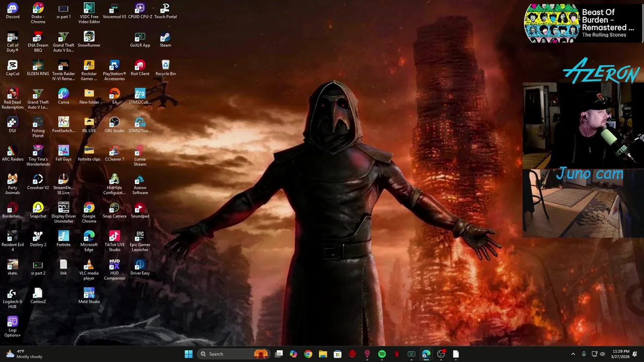
Task: Select the Microsoft Edge desktop icon
Action: click(89, 242)
